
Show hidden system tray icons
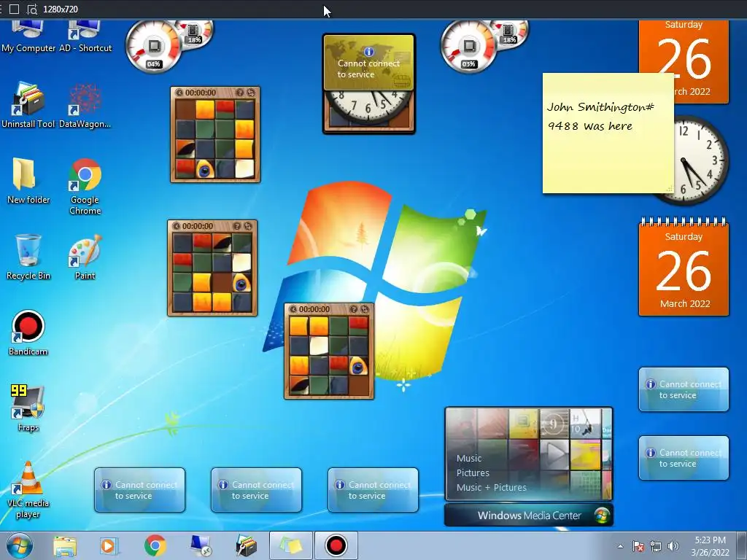pyautogui.click(x=620, y=546)
